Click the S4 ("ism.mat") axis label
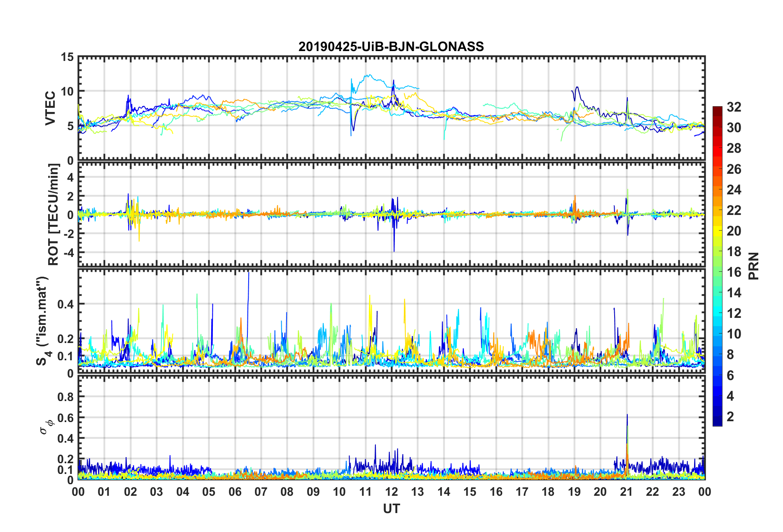The image size is (783, 532). pyautogui.click(x=42, y=321)
